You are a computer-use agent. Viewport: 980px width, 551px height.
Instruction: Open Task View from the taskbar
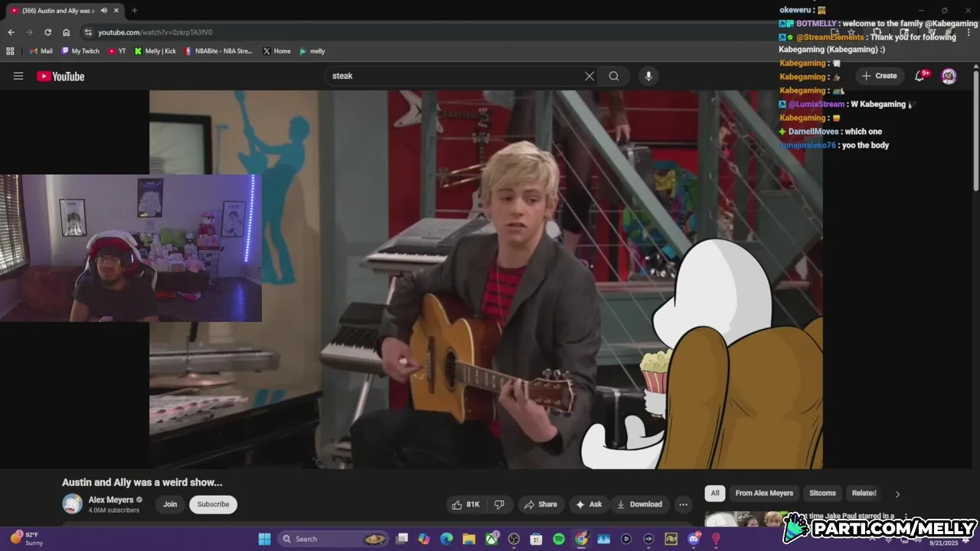402,539
